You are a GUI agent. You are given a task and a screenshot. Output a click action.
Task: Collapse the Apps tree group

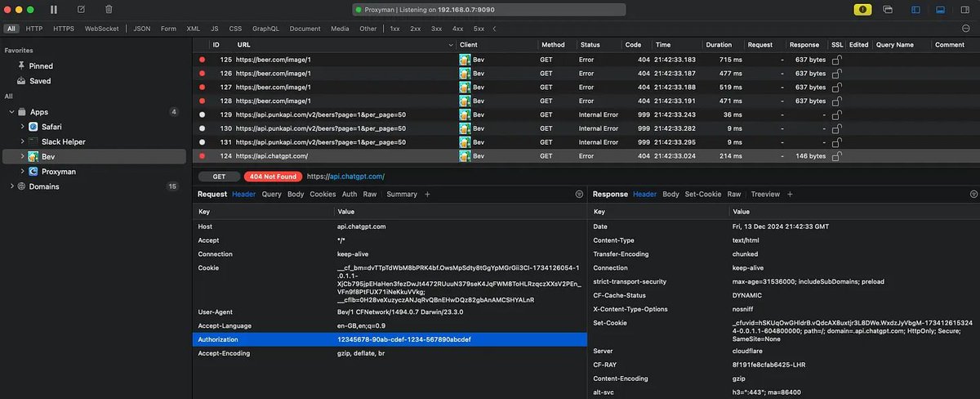[x=12, y=112]
